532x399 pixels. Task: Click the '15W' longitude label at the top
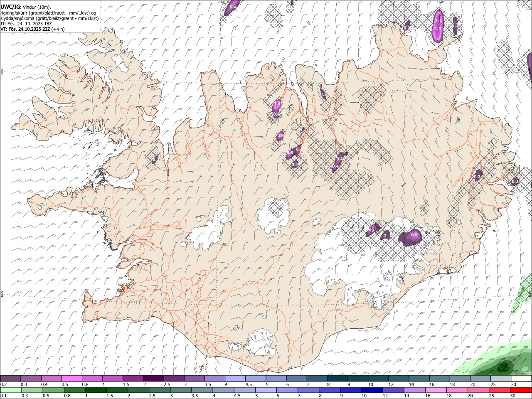tap(440, 2)
